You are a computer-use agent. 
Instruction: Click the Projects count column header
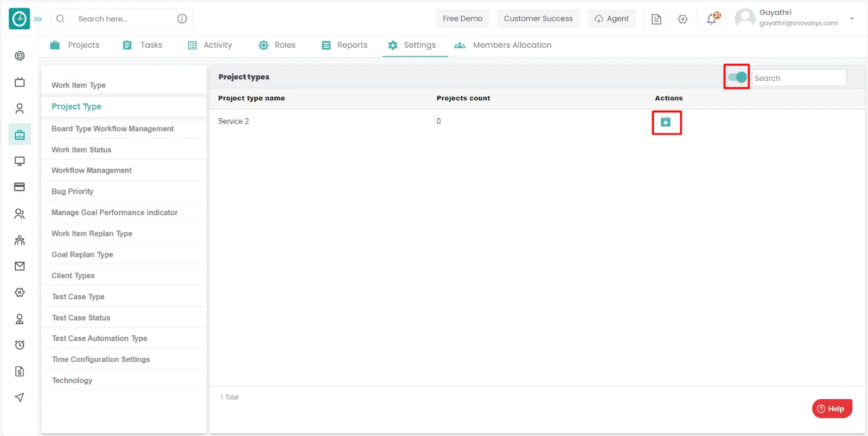pyautogui.click(x=463, y=98)
